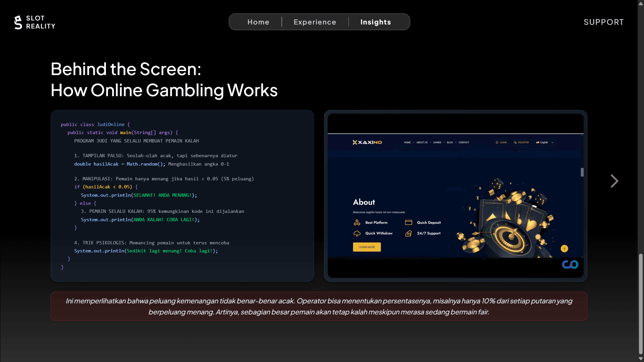Click the 24/7 Support icon
The width and height of the screenshot is (644, 362).
[409, 233]
